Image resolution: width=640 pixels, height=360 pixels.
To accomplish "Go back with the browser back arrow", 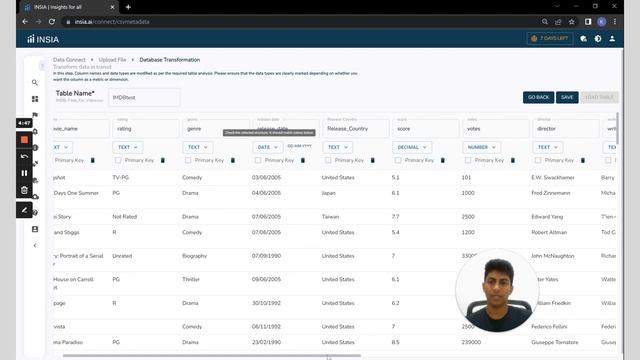I will (25, 22).
